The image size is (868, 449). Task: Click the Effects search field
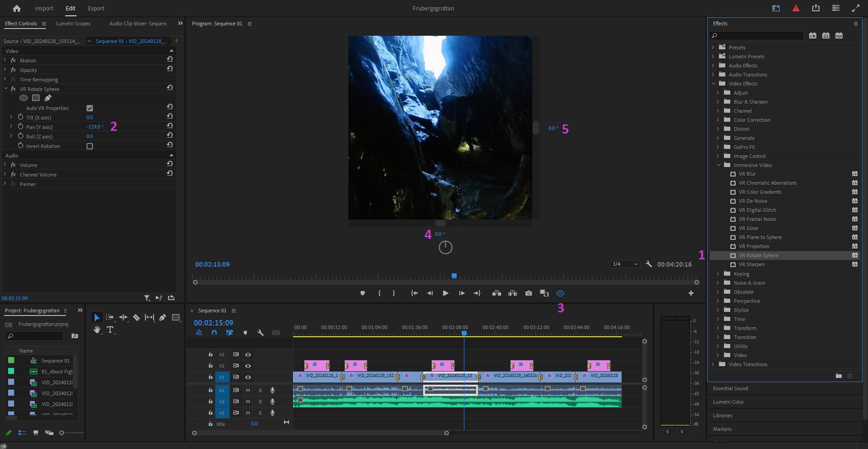[x=757, y=35]
